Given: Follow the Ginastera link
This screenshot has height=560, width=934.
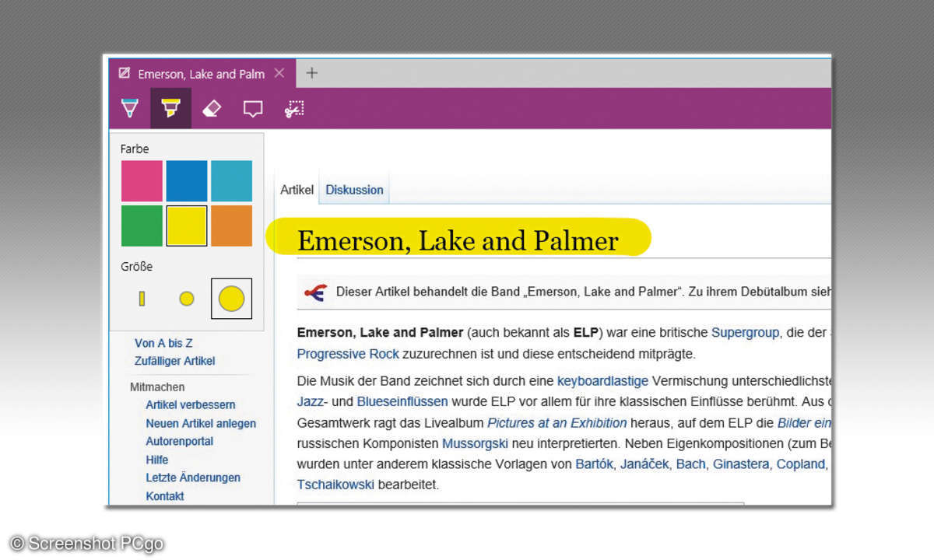Looking at the screenshot, I should [x=740, y=464].
